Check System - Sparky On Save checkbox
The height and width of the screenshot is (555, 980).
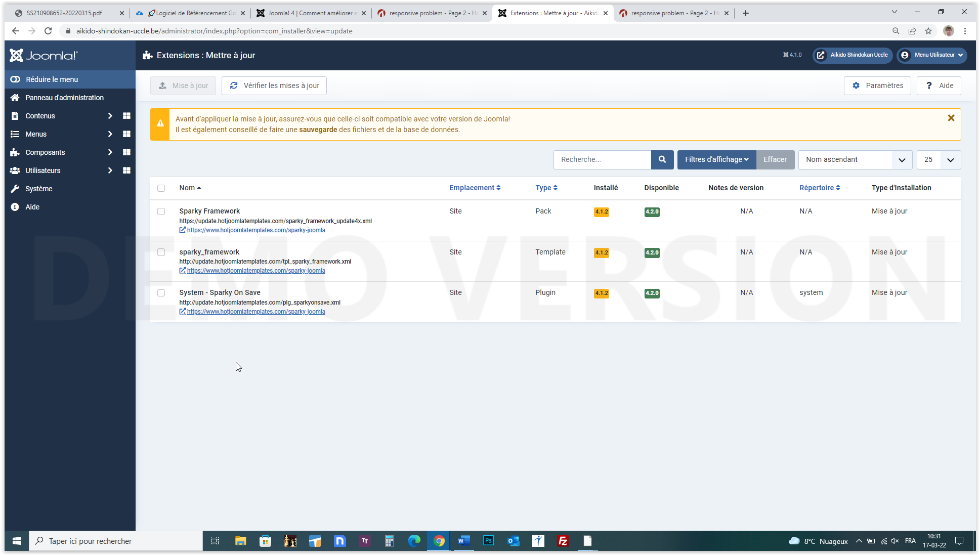161,293
